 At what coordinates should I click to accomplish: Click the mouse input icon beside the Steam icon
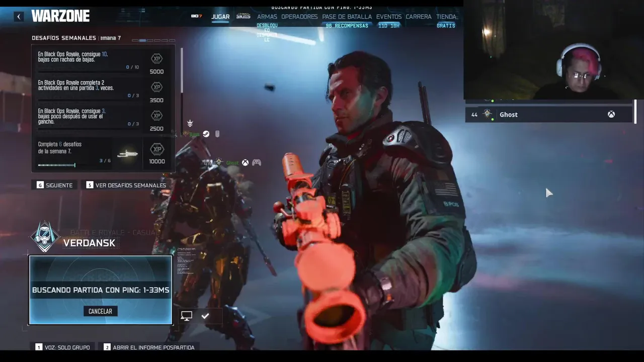click(217, 134)
